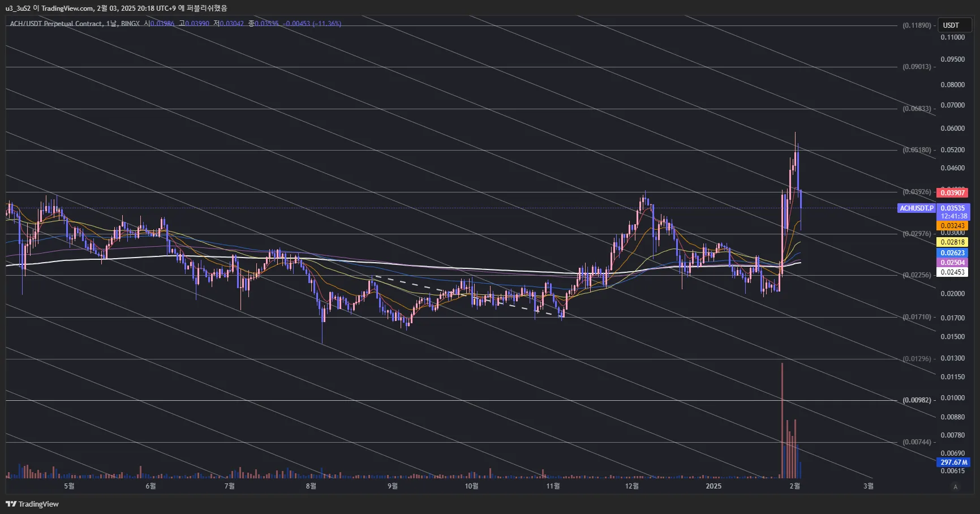Select the (0.06833) Fib level label
The image size is (980, 514).
click(917, 109)
